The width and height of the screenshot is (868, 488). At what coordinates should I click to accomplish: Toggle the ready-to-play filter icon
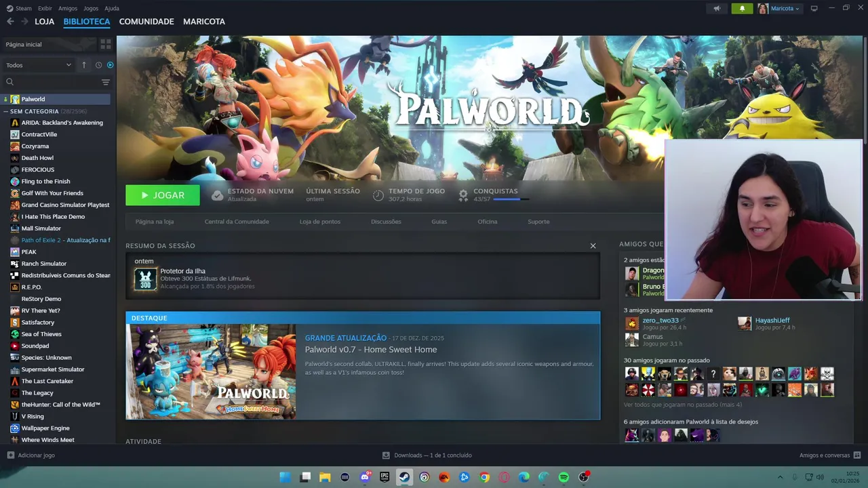coord(111,65)
